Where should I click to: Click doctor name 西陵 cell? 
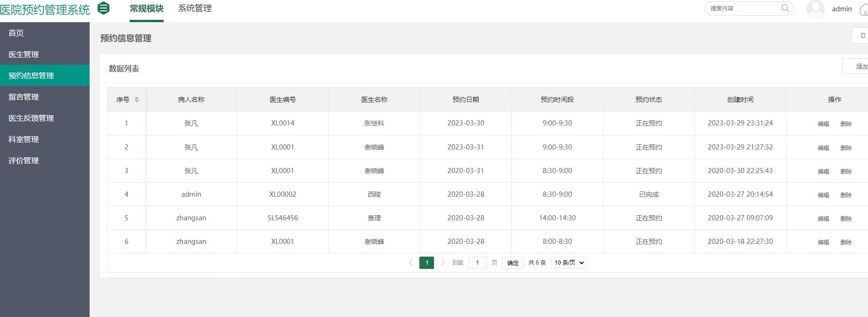pyautogui.click(x=374, y=194)
